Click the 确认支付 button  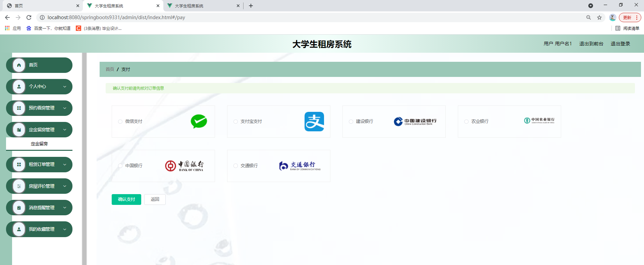pos(126,200)
